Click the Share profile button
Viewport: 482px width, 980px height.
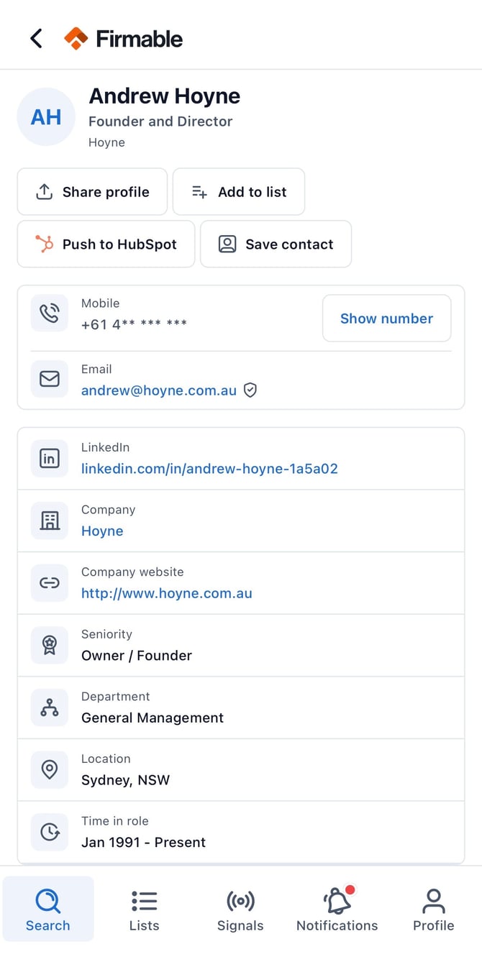[x=92, y=192]
